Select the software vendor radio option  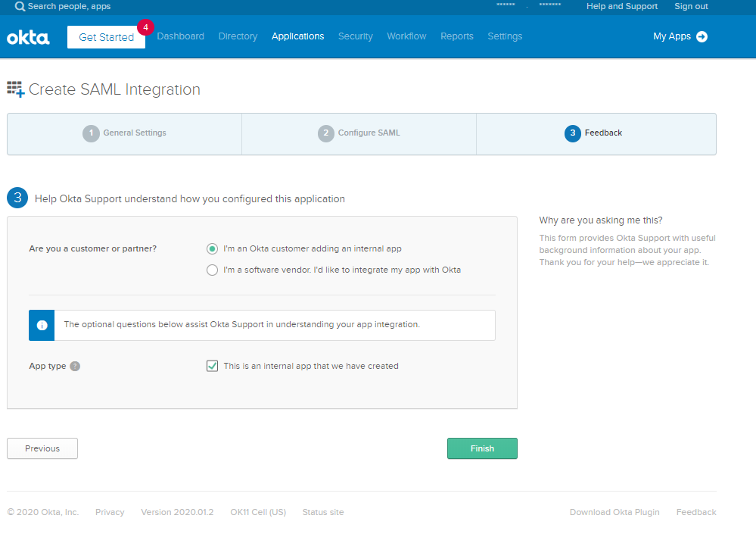point(212,270)
